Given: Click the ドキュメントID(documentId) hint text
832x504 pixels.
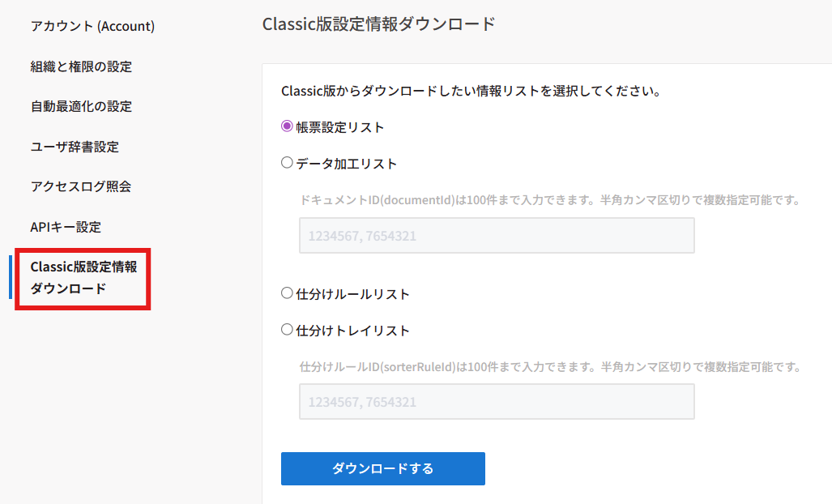Looking at the screenshot, I should (x=550, y=199).
